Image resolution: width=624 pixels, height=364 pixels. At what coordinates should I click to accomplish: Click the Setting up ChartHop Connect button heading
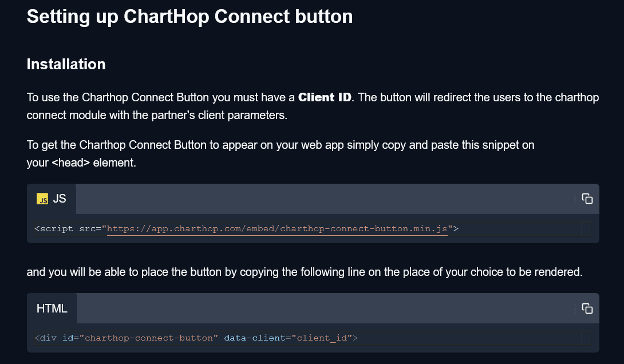point(189,16)
